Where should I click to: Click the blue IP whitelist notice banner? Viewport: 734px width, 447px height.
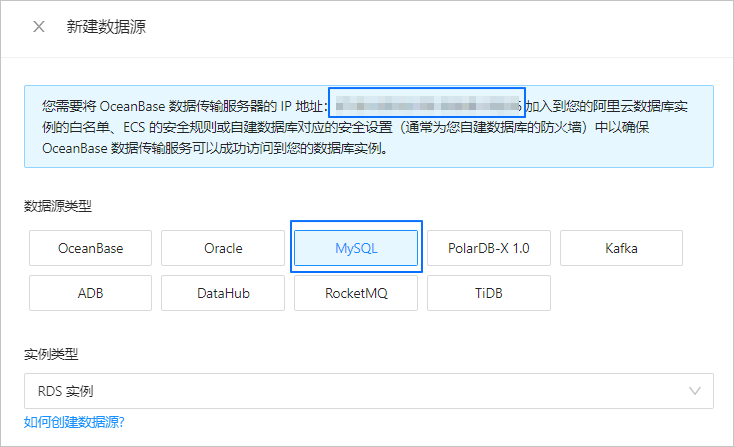click(369, 126)
